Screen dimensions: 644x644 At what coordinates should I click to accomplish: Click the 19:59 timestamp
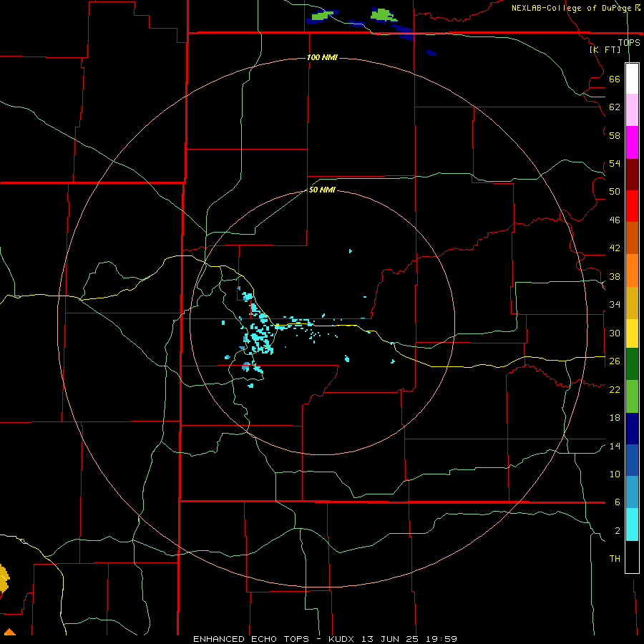tap(442, 639)
